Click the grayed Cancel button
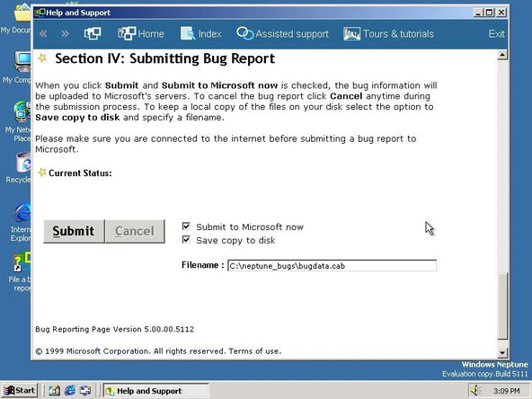Screen dimensions: 532x399 [x=135, y=231]
